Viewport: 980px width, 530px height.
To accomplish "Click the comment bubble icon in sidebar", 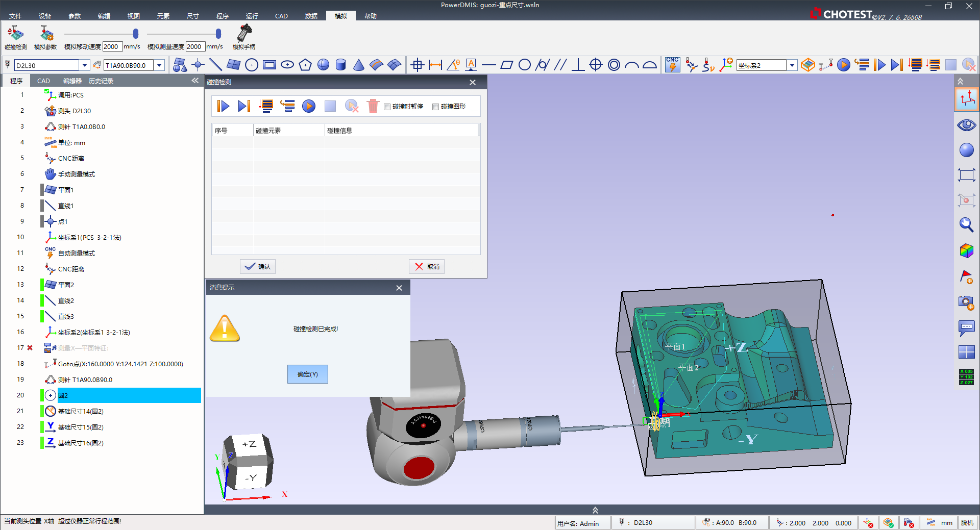I will click(966, 328).
